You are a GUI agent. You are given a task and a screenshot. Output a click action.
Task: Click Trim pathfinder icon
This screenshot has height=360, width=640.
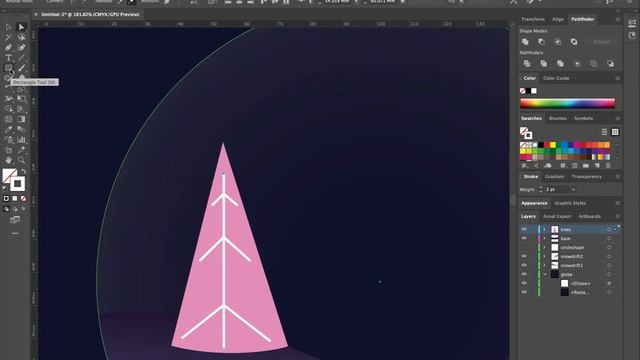544,63
